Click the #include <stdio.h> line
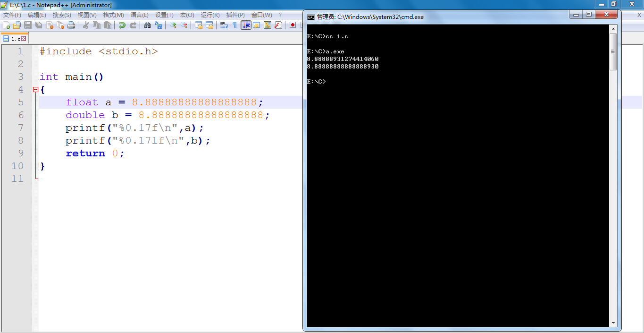Screen dimensions: 644x333 99,51
